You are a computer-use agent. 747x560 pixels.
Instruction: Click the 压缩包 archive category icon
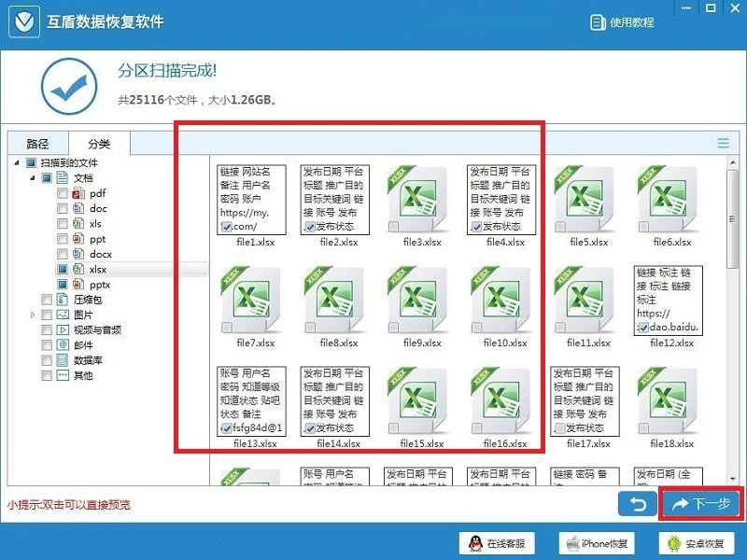point(63,300)
